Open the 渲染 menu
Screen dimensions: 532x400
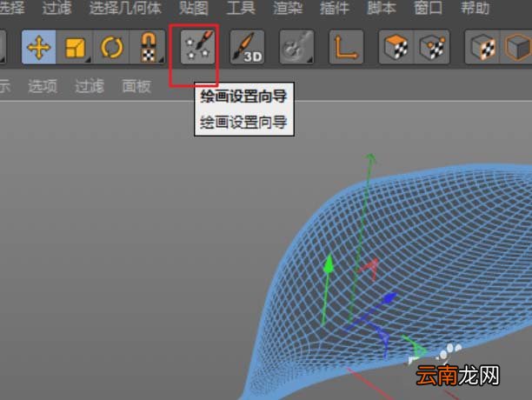click(288, 8)
